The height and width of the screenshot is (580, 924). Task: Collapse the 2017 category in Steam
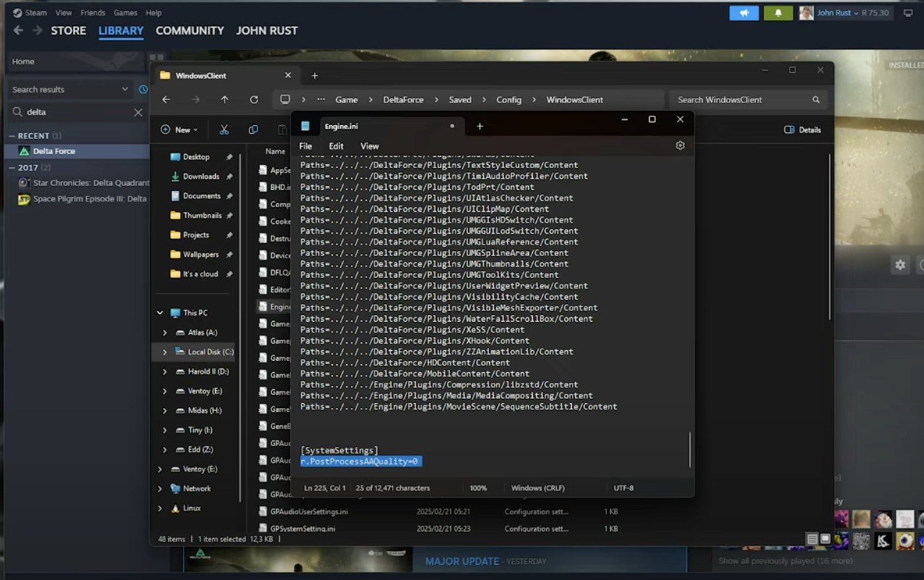12,168
